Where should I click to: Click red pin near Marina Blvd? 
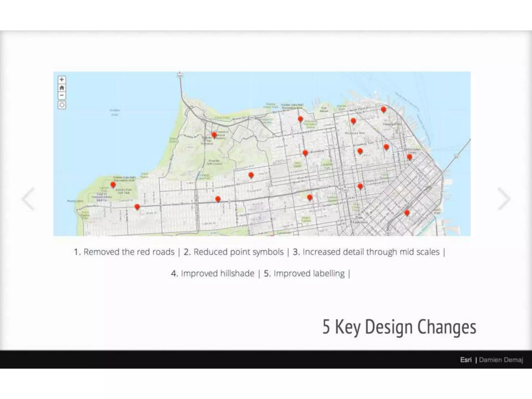(x=300, y=119)
